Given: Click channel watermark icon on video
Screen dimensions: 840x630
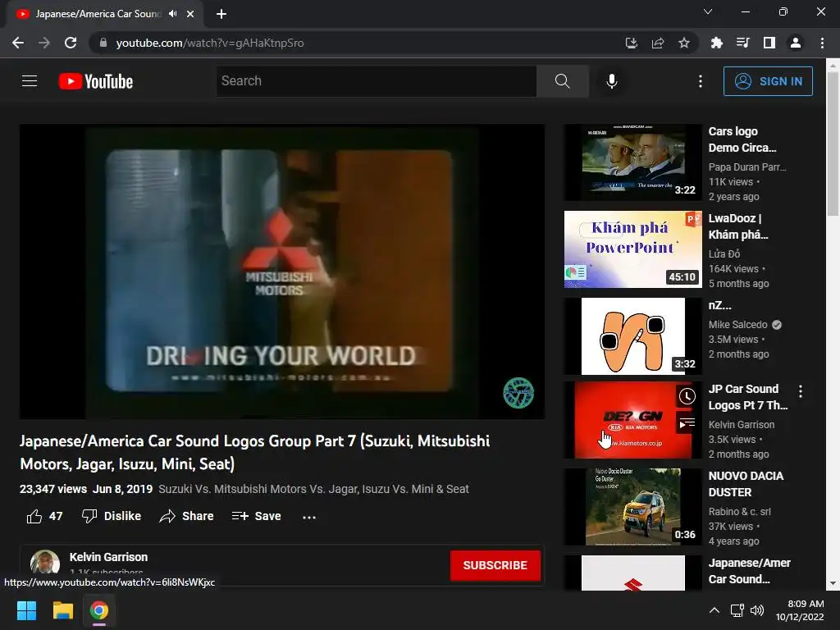Looking at the screenshot, I should point(518,393).
